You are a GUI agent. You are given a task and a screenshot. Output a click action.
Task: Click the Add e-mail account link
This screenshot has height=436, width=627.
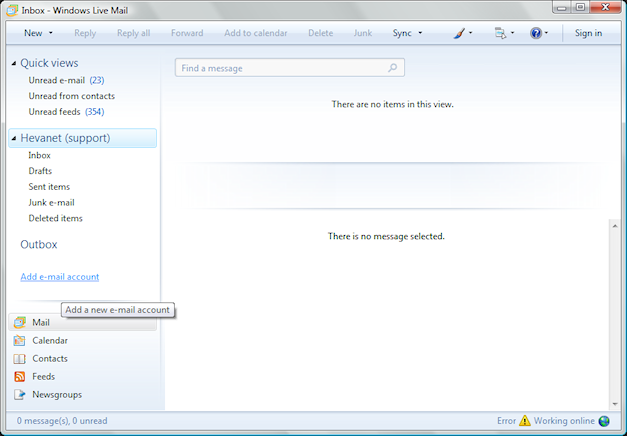(60, 277)
